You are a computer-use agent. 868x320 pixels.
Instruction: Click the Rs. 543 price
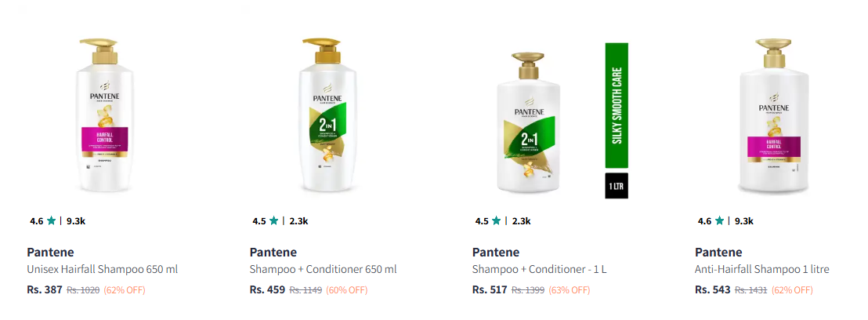(712, 289)
